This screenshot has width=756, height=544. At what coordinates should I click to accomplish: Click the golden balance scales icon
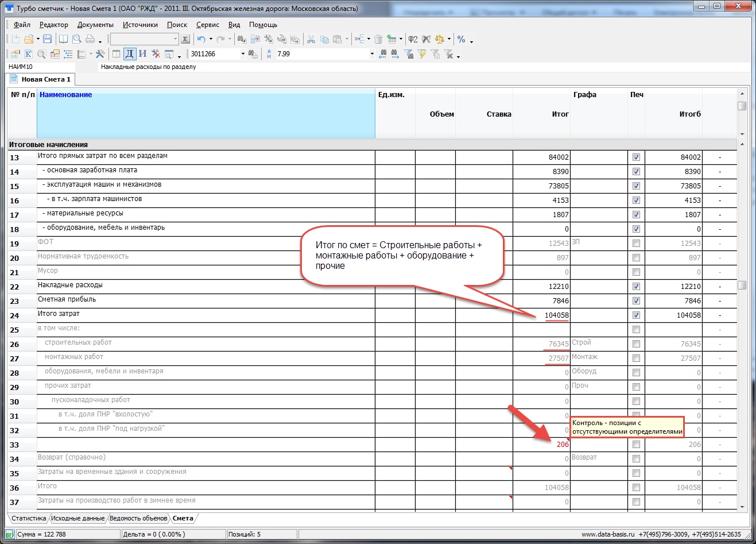tap(440, 39)
